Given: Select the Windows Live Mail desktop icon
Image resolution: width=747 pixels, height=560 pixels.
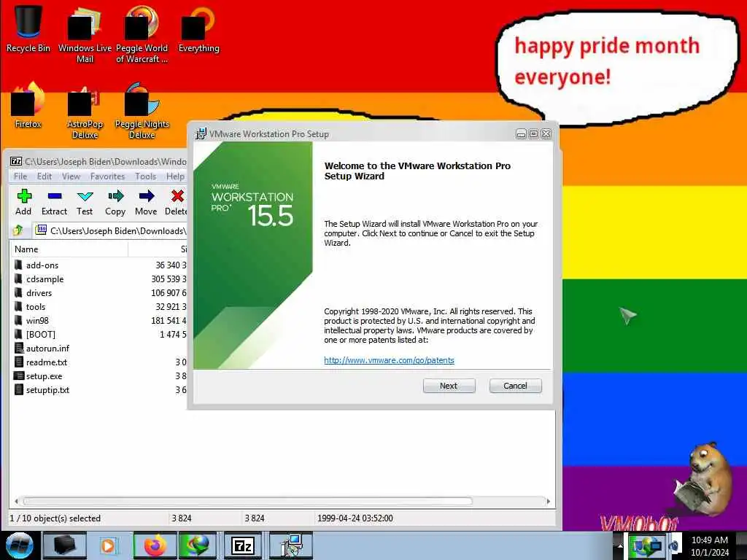Looking at the screenshot, I should tap(85, 34).
